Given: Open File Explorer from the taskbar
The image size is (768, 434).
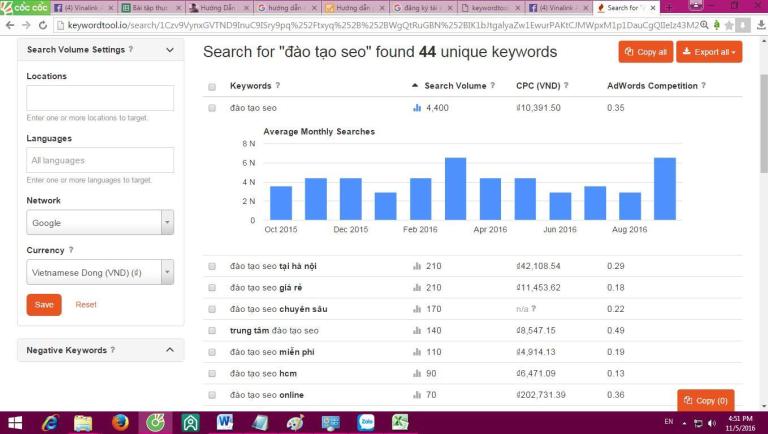Looking at the screenshot, I should 83,423.
